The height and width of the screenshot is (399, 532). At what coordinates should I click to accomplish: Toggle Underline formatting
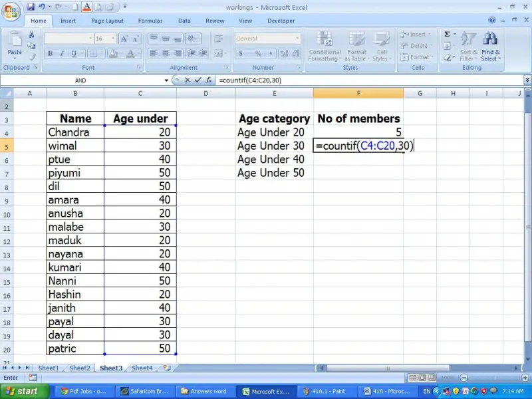(74, 54)
